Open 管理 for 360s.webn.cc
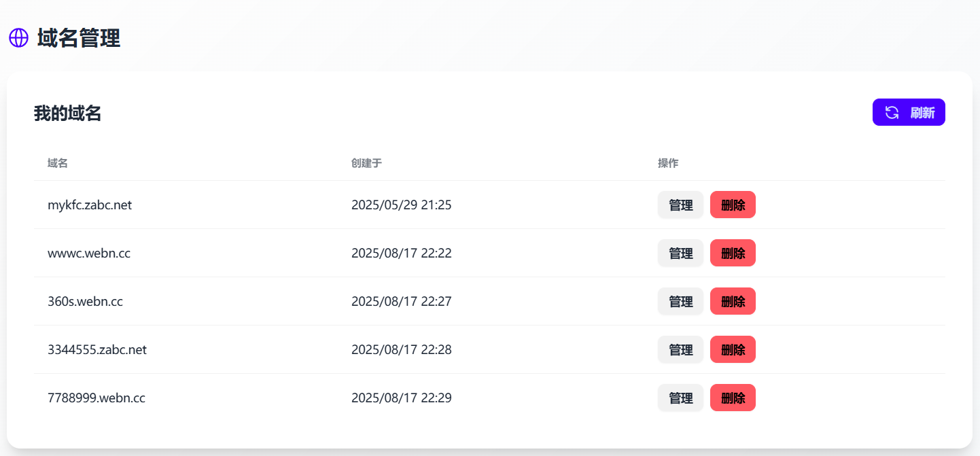980x456 pixels. coord(680,302)
